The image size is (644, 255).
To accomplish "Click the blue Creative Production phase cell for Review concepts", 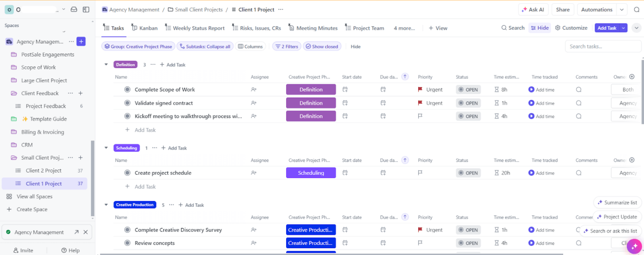I will (x=311, y=243).
